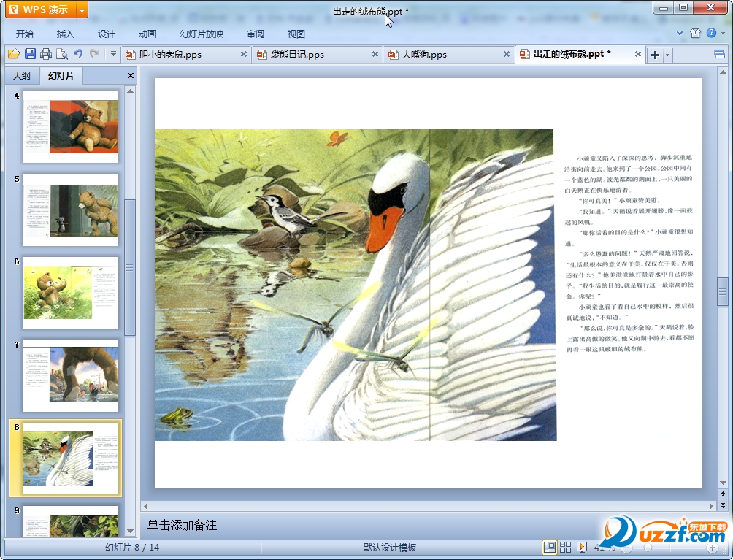
Task: Open the 设计 ribbon tab
Action: (106, 34)
